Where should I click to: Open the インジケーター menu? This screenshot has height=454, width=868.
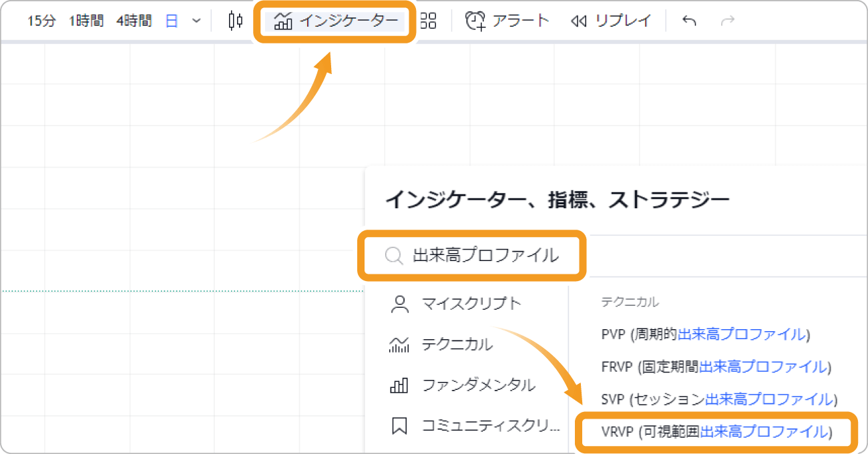tap(335, 21)
